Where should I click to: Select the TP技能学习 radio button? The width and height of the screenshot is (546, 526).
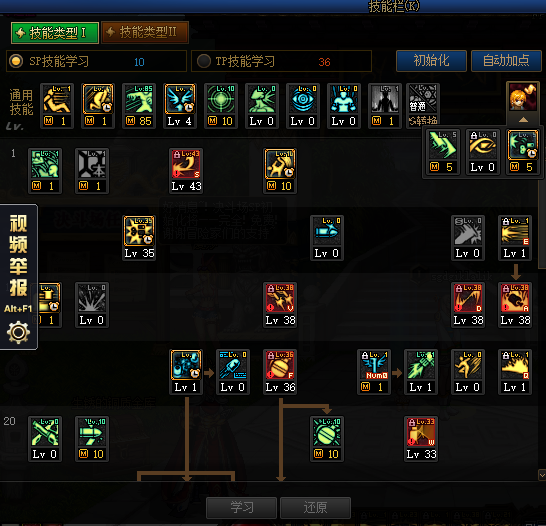coord(204,61)
